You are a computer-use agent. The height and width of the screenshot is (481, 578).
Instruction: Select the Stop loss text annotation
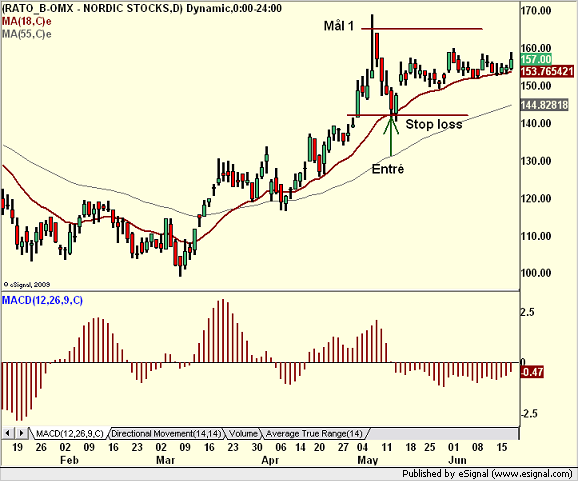pyautogui.click(x=434, y=124)
